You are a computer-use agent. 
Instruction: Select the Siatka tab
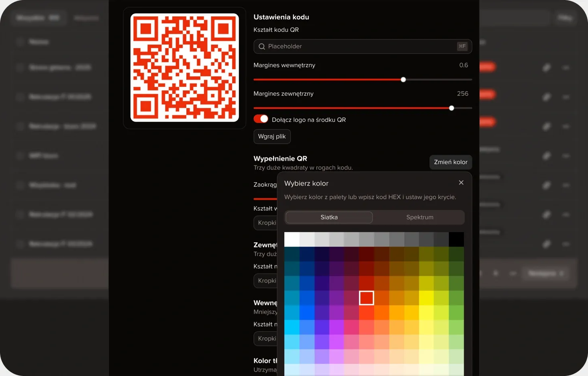(x=329, y=217)
